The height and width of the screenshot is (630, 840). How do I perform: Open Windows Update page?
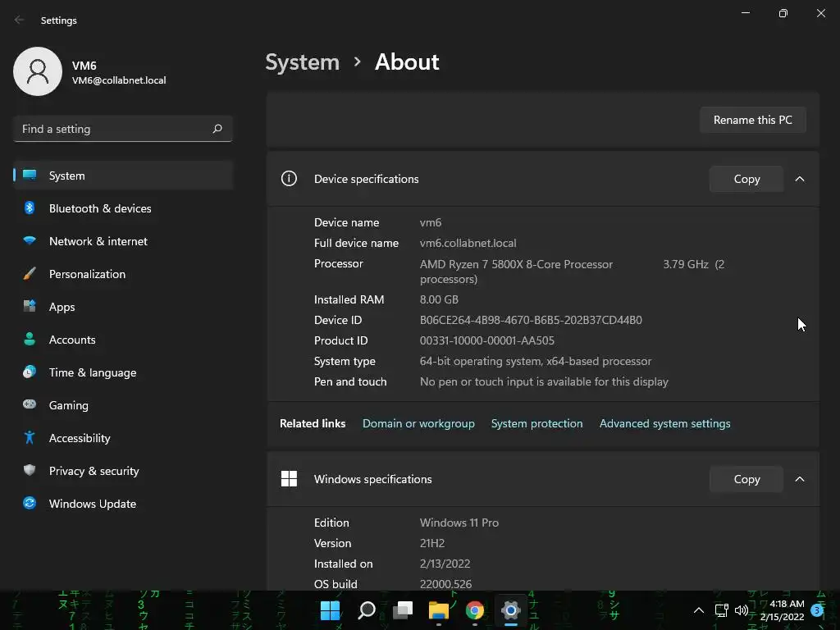(x=123, y=503)
